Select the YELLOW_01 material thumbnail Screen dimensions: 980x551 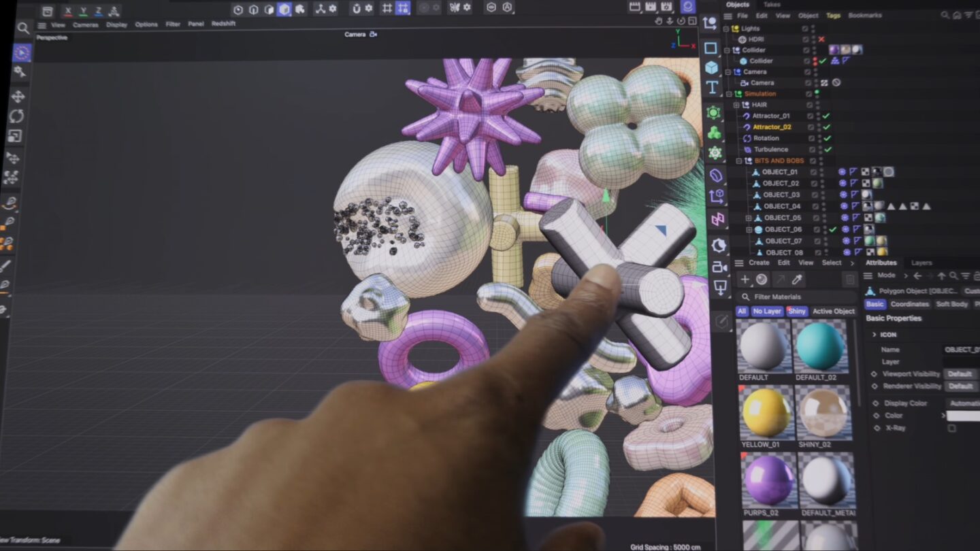point(766,413)
